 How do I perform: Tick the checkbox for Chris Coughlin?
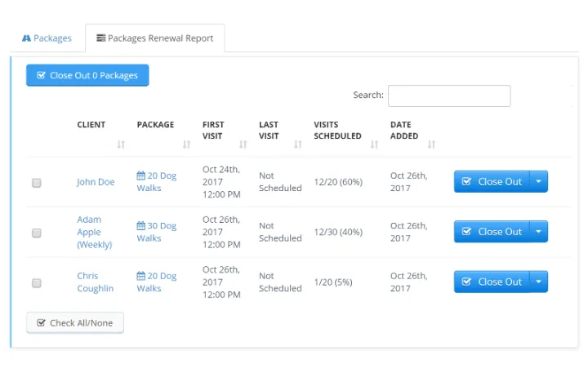coord(37,283)
